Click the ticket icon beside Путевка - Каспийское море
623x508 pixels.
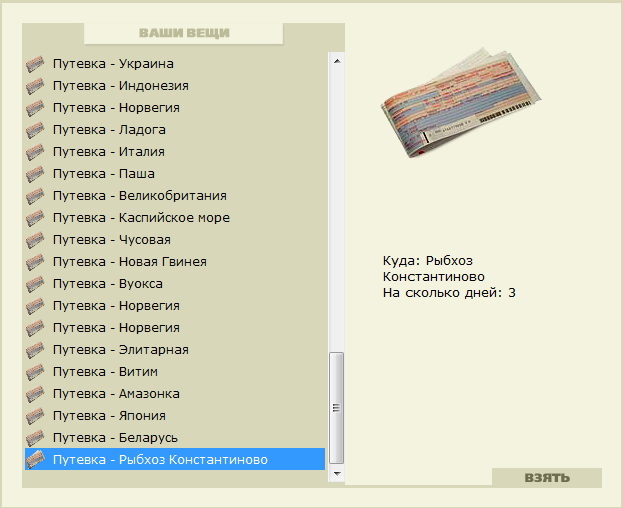35,218
